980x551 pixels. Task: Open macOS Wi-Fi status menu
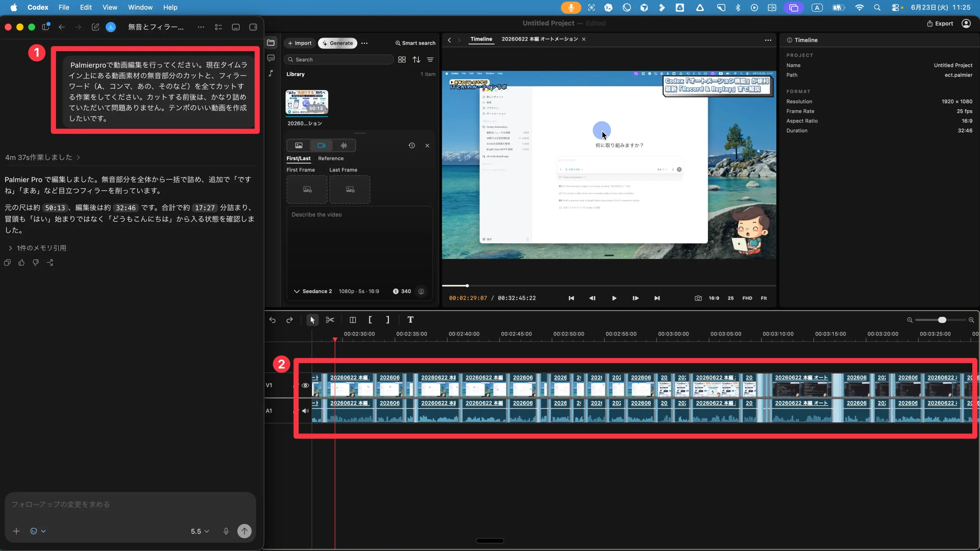[859, 7]
